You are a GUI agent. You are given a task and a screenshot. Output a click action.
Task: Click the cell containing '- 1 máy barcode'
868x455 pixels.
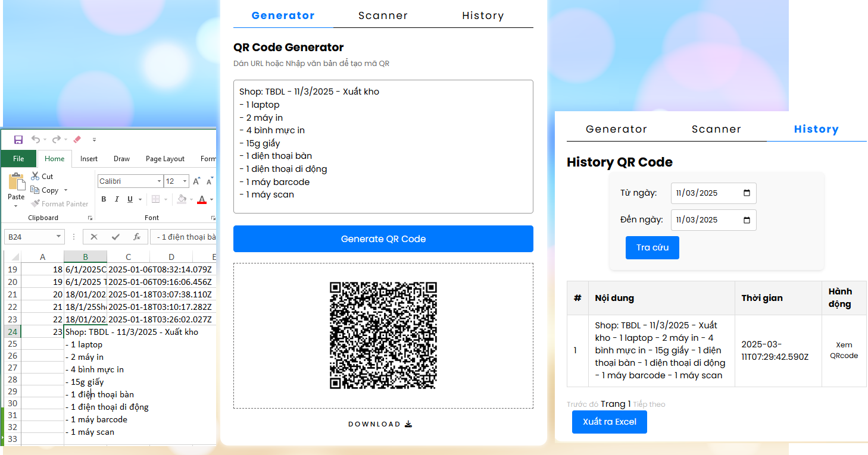tap(96, 419)
